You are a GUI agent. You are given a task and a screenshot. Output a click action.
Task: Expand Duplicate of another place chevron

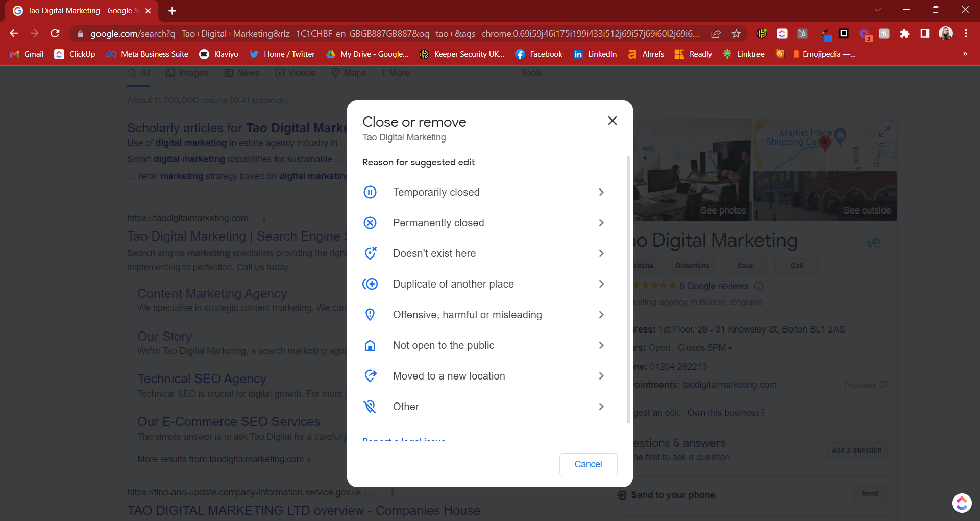click(x=601, y=284)
